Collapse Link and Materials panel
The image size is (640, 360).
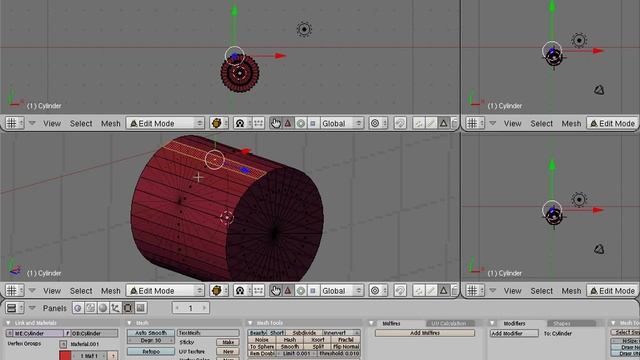8,323
